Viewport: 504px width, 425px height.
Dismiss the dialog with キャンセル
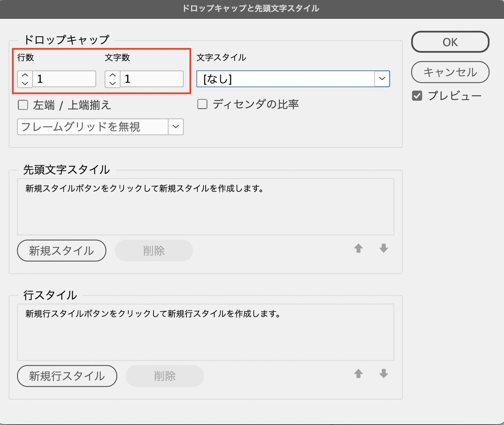coord(450,72)
